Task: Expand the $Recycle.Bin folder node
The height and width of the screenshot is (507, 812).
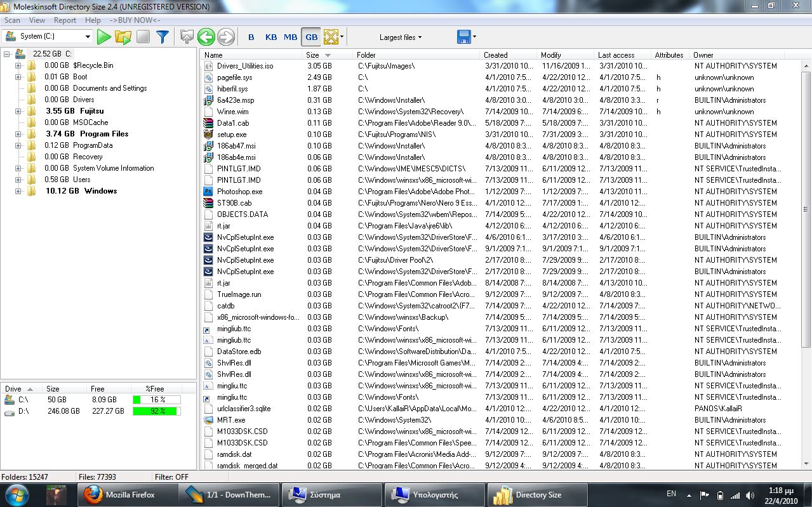Action: (x=18, y=65)
